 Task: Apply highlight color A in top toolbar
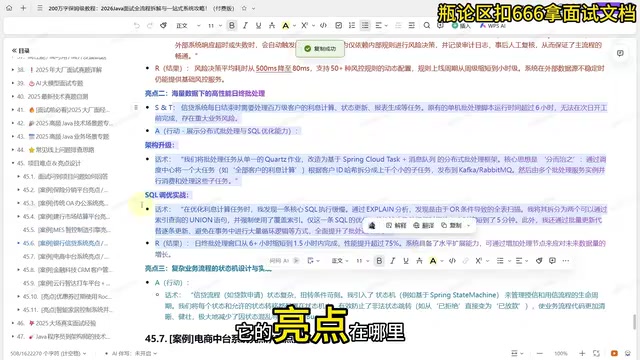coord(285,25)
